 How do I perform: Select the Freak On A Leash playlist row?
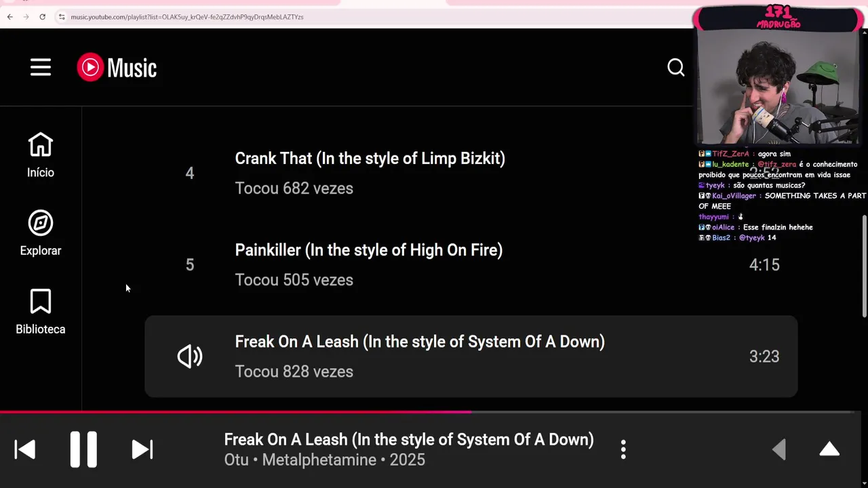471,357
